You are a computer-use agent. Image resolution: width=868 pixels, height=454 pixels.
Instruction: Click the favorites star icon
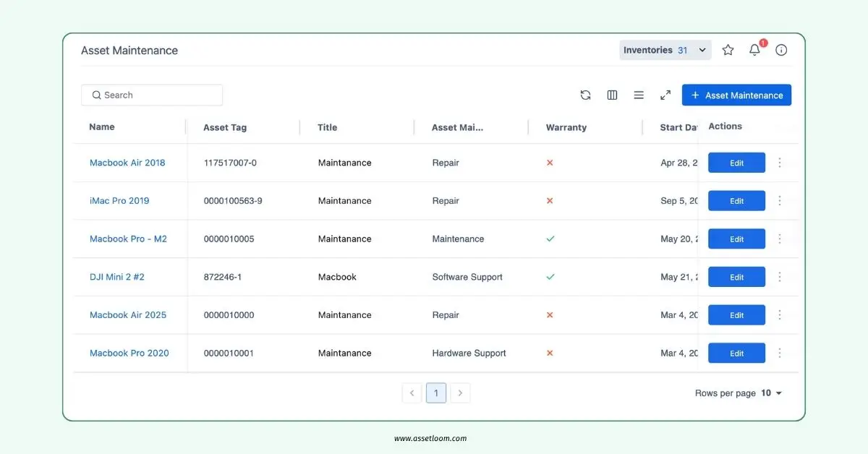coord(728,50)
